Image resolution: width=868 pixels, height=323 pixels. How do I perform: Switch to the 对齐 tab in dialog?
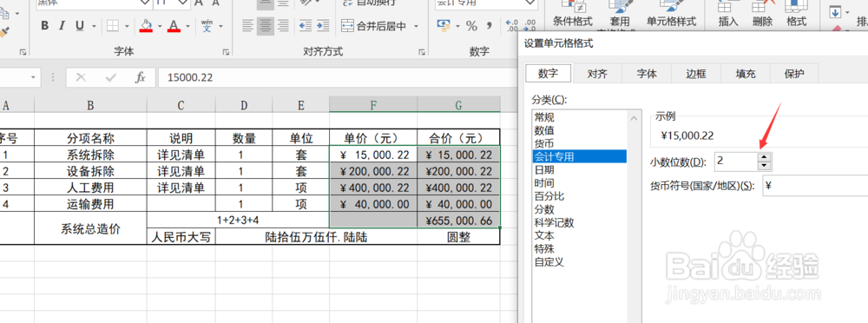tap(598, 73)
